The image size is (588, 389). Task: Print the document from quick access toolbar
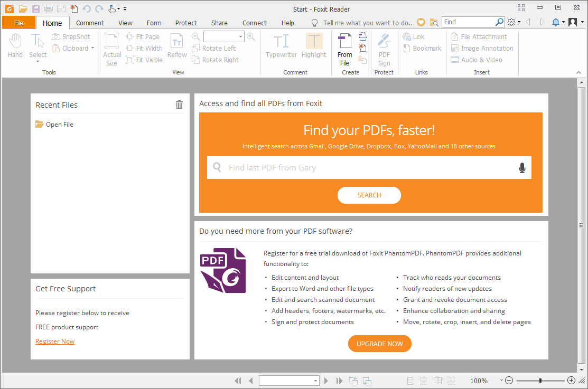48,8
